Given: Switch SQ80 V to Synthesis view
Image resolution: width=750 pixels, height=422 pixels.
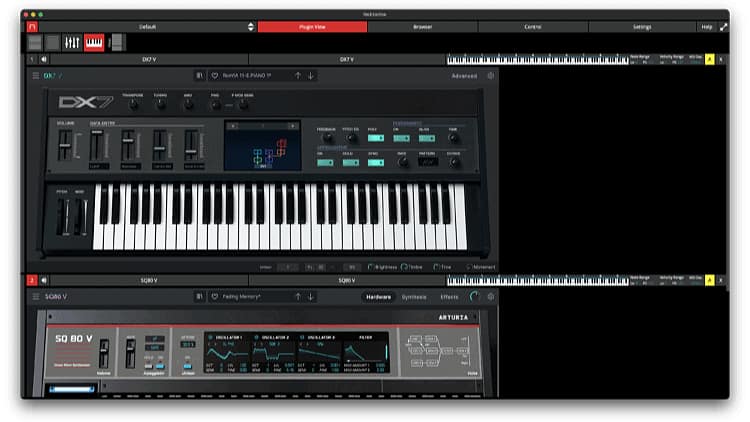Looking at the screenshot, I should click(x=414, y=297).
